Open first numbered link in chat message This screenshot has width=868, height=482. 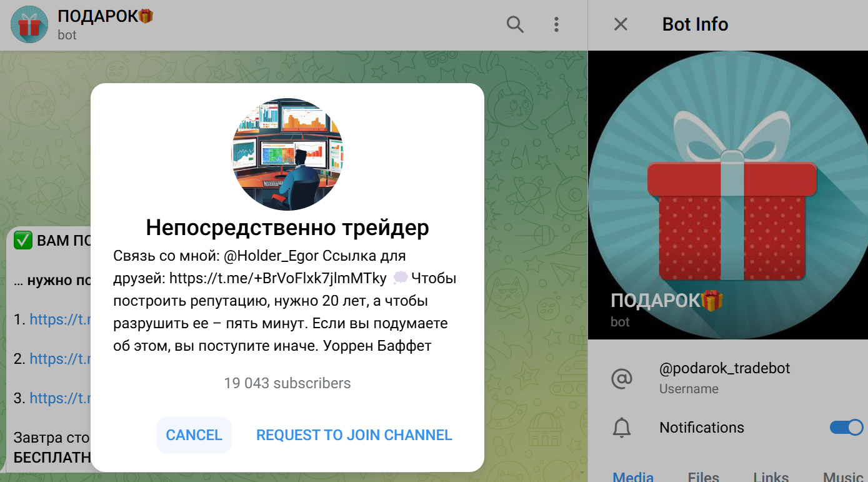[x=61, y=319]
